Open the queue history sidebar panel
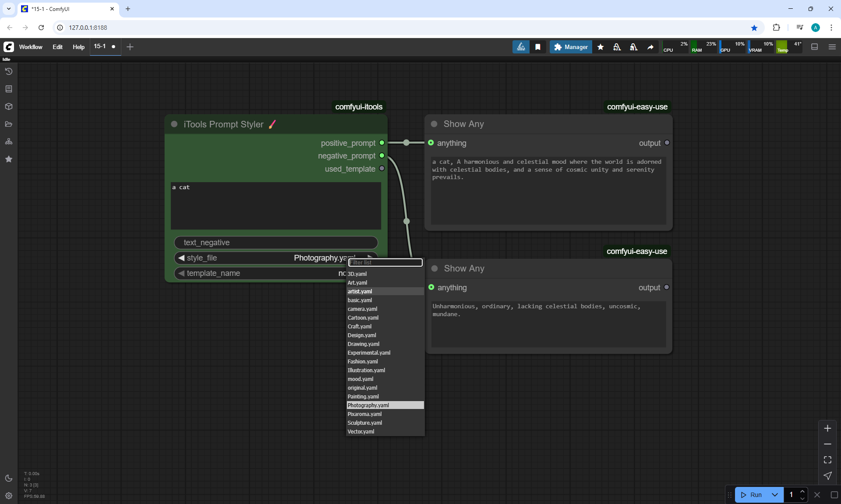841x504 pixels. click(x=9, y=71)
